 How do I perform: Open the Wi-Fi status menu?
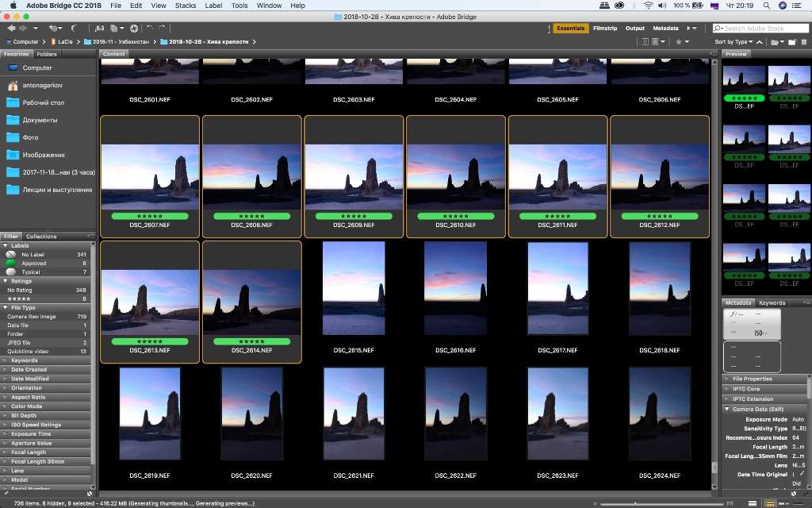(x=648, y=6)
